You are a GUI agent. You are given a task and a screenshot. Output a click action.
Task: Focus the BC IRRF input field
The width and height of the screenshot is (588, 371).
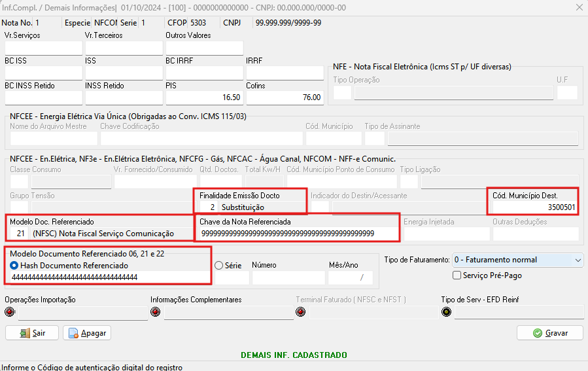[x=204, y=73]
